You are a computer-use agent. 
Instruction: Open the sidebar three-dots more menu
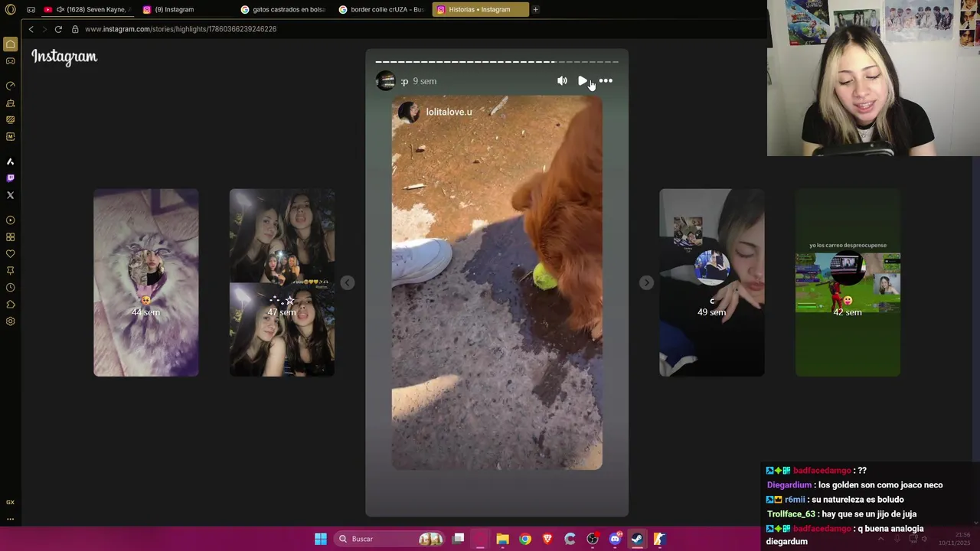[x=10, y=519]
